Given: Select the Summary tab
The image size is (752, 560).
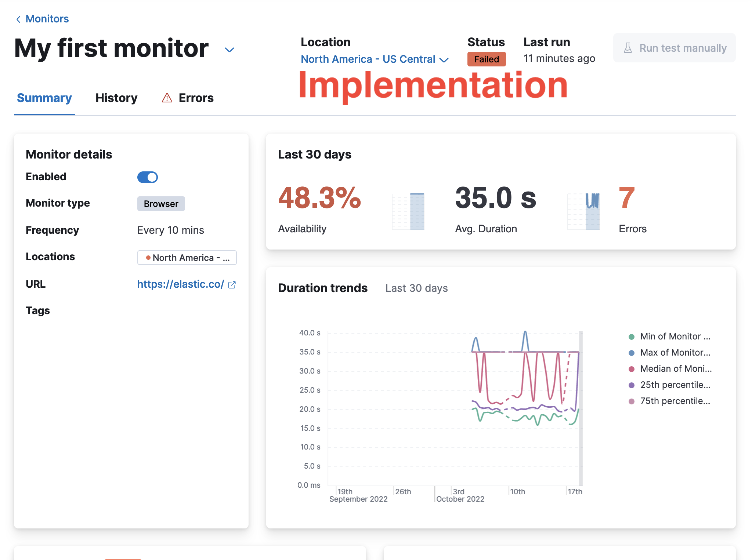Looking at the screenshot, I should pos(44,98).
